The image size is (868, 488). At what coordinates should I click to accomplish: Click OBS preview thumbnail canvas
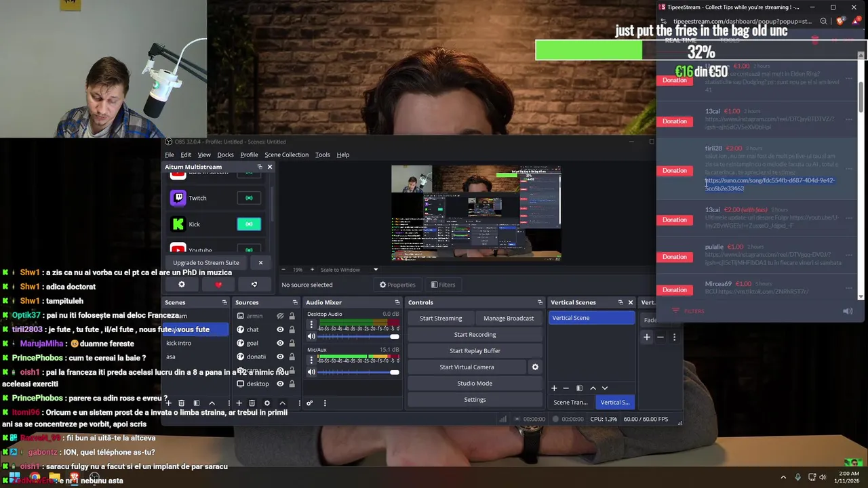(x=476, y=213)
